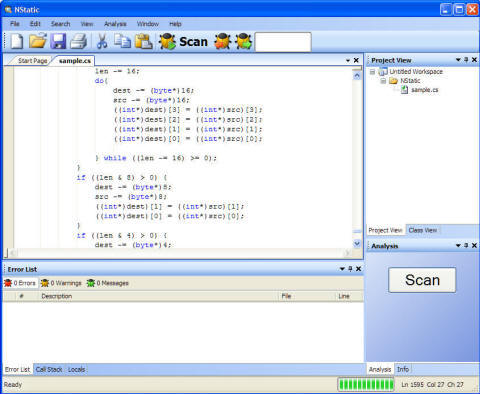Open the Analysis menu
This screenshot has height=394, width=480.
(115, 24)
